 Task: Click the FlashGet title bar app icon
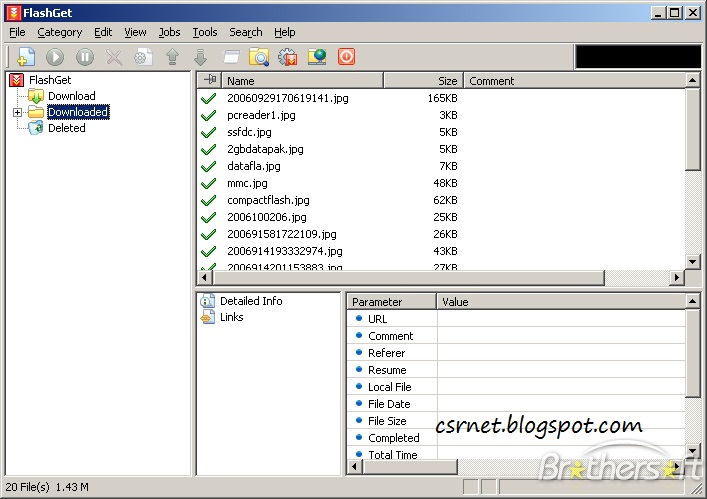pyautogui.click(x=14, y=13)
